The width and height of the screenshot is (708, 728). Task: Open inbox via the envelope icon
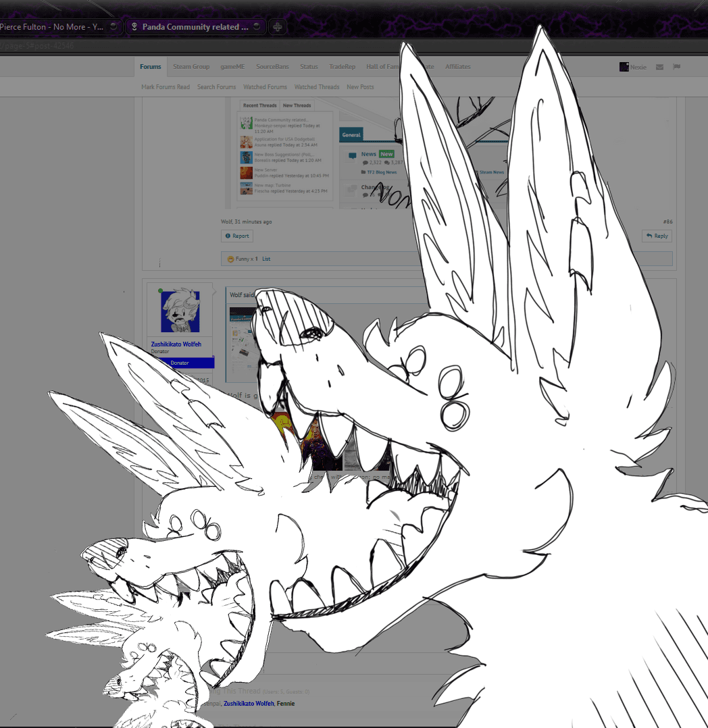click(x=659, y=66)
